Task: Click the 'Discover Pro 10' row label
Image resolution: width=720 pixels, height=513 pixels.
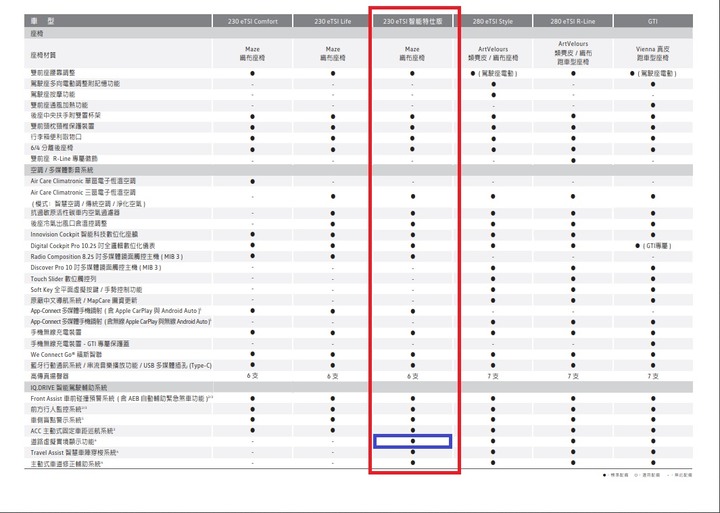Action: point(96,267)
